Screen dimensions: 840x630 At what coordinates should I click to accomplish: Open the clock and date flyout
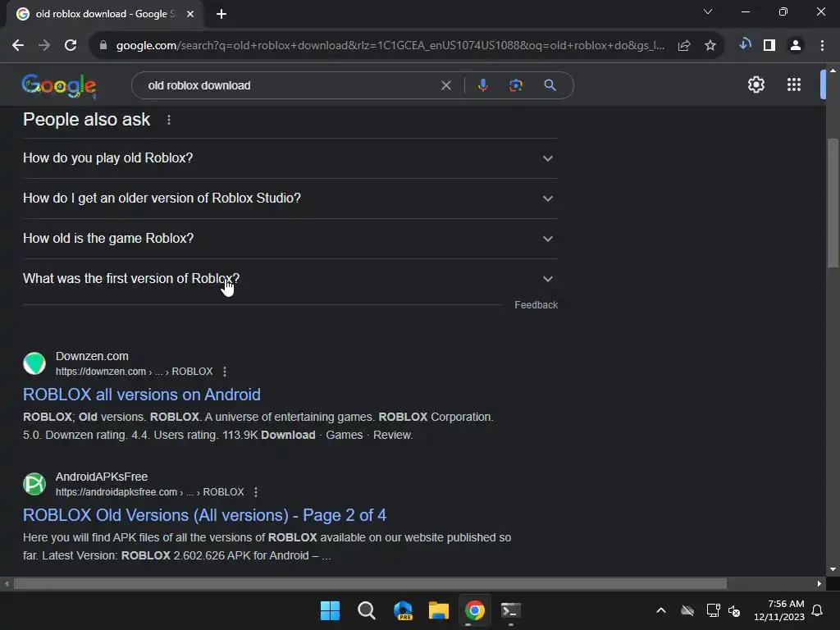779,610
